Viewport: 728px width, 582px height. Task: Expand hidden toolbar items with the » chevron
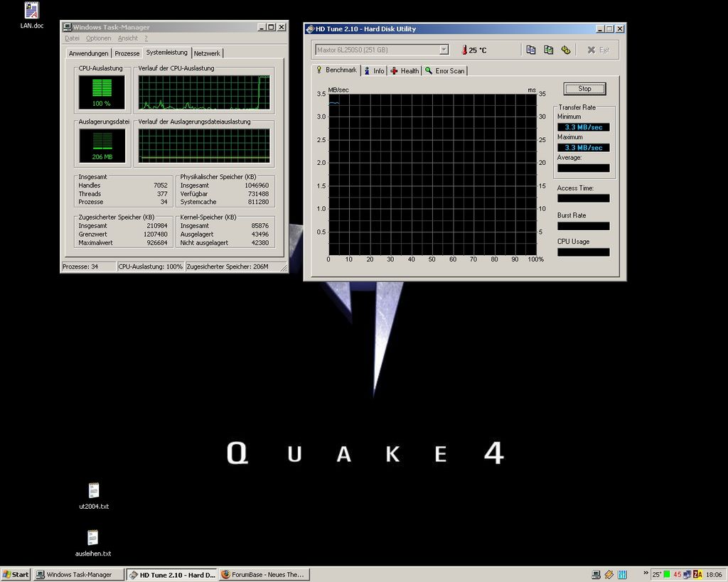646,573
